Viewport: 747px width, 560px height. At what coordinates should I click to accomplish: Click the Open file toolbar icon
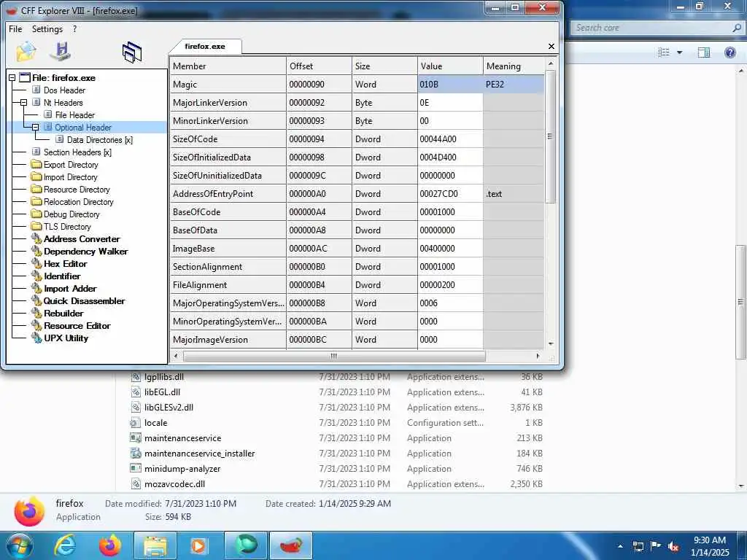(26, 52)
